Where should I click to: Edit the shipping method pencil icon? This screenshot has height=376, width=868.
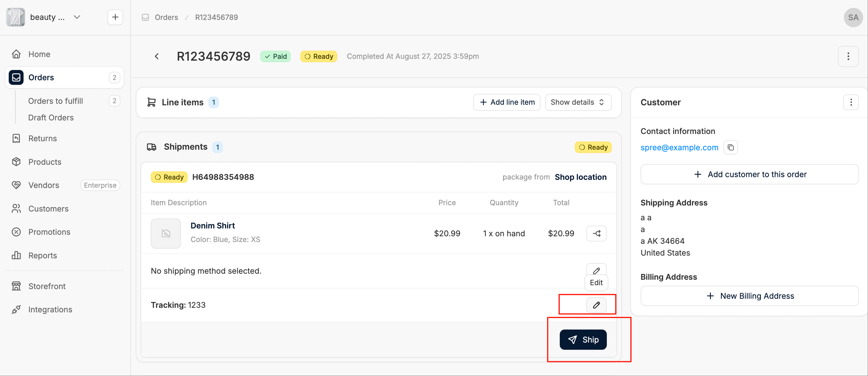[597, 270]
